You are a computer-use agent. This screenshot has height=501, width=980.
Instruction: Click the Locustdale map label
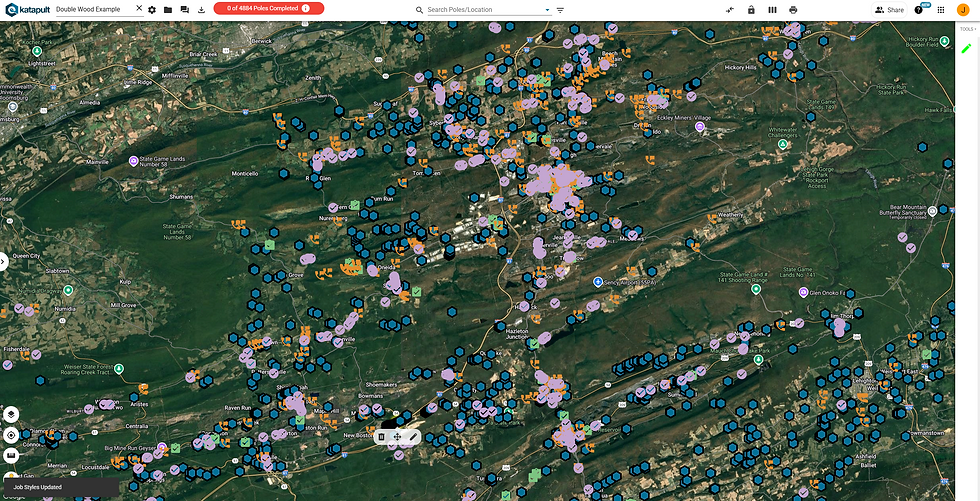95,467
